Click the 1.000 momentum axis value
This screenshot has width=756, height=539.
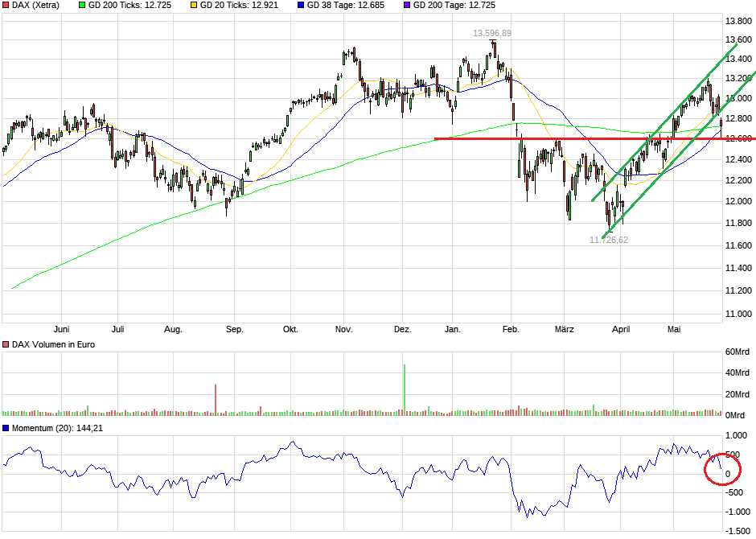pos(736,436)
